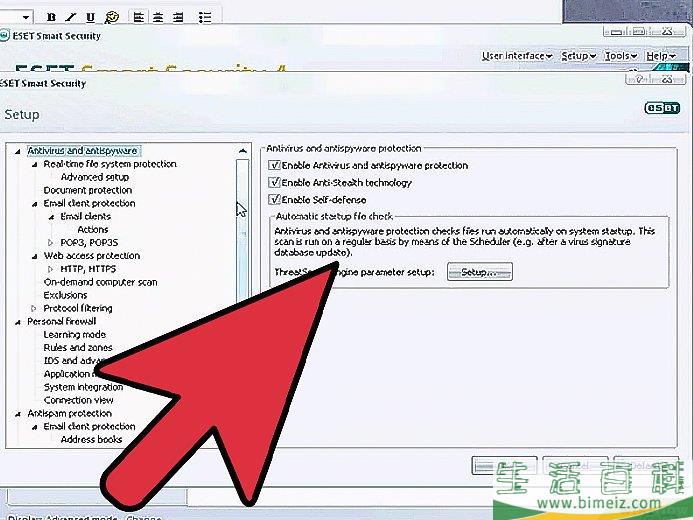Open the font dropdown arrow in the toolbar

[26, 17]
